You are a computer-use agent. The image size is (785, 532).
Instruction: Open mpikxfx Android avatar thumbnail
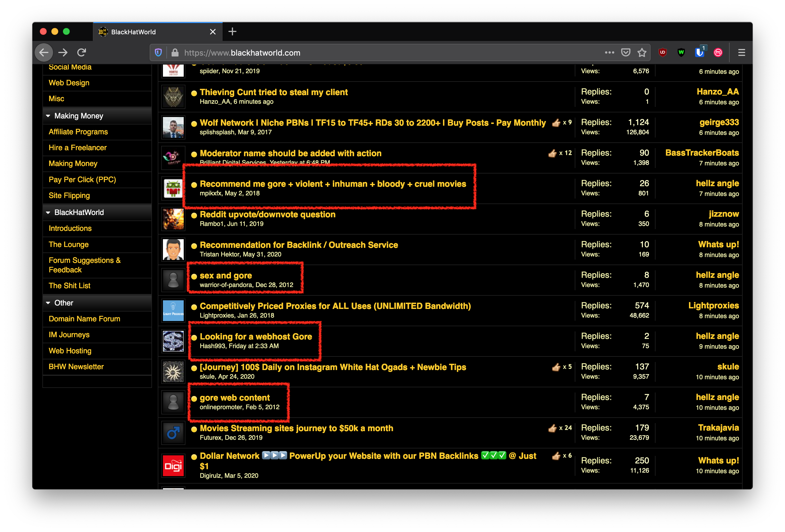(173, 188)
